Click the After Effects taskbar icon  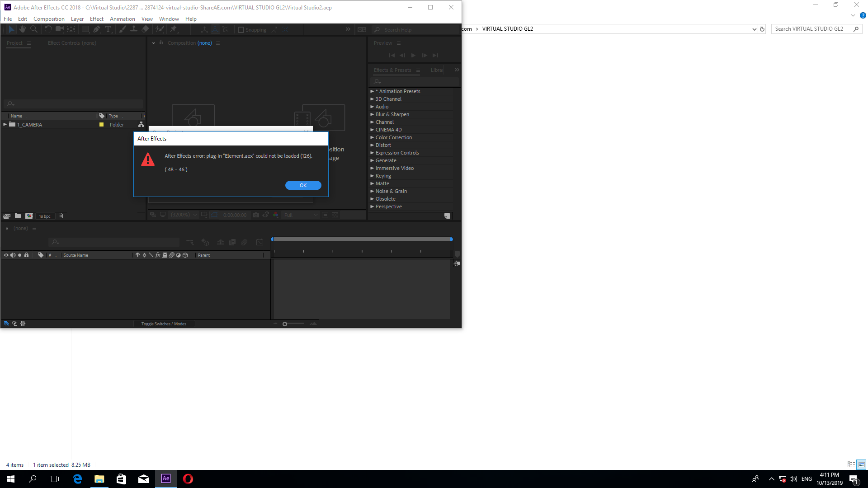(x=166, y=479)
